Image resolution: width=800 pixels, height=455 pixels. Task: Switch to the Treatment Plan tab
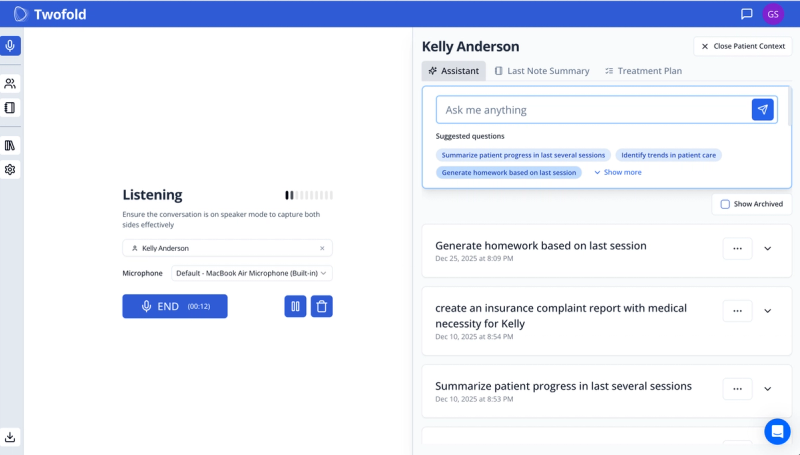643,71
